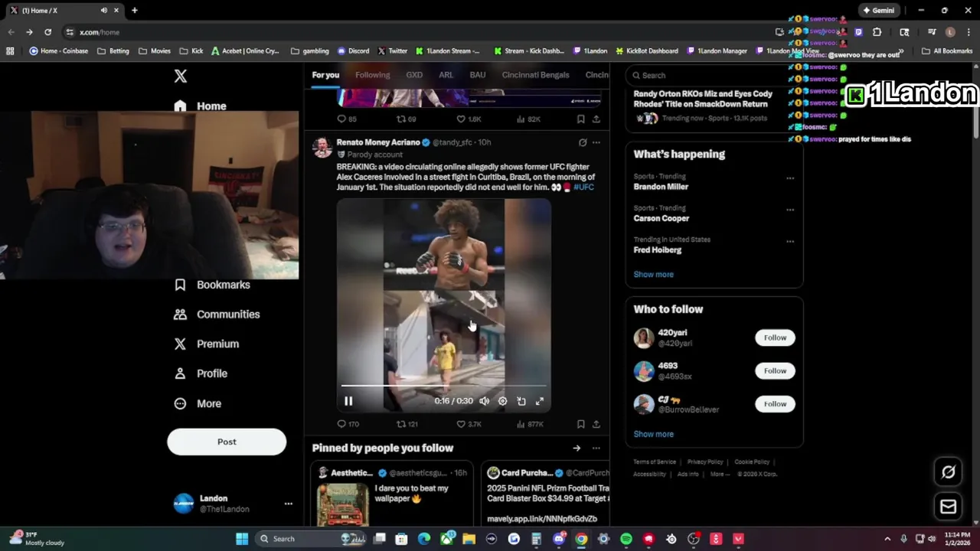Switch to the ARL tab
The width and height of the screenshot is (980, 551).
click(446, 75)
